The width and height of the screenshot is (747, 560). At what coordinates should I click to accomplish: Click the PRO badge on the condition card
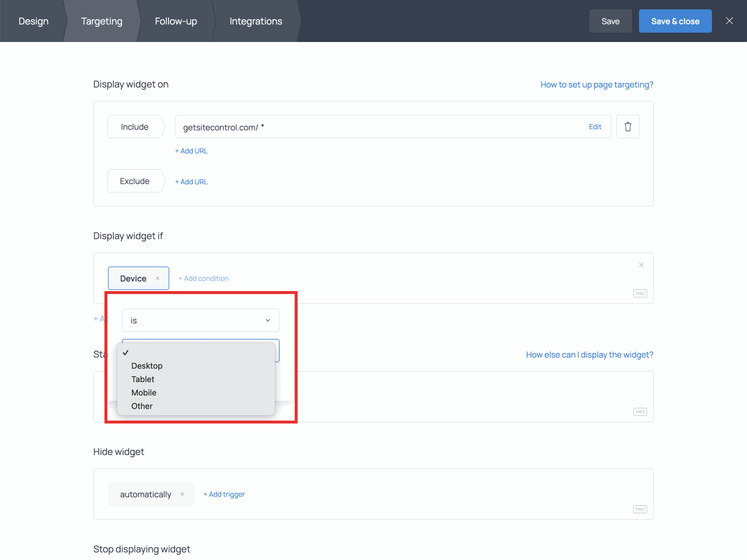click(x=640, y=293)
